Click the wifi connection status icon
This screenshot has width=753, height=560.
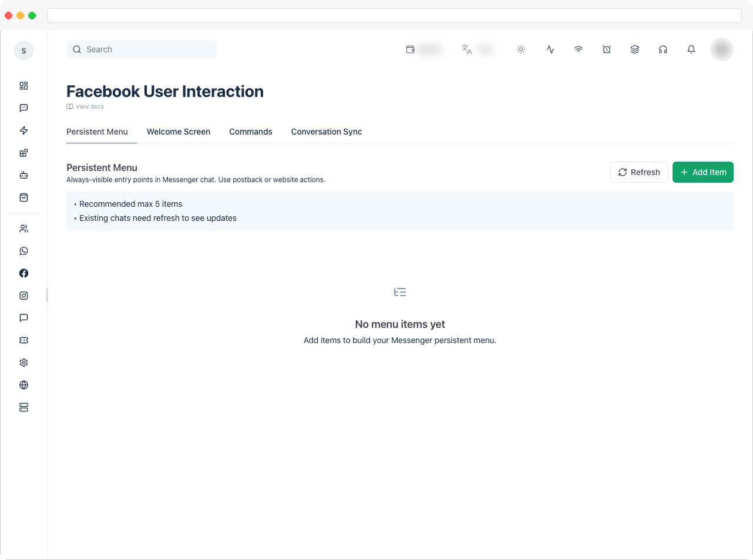coord(579,49)
